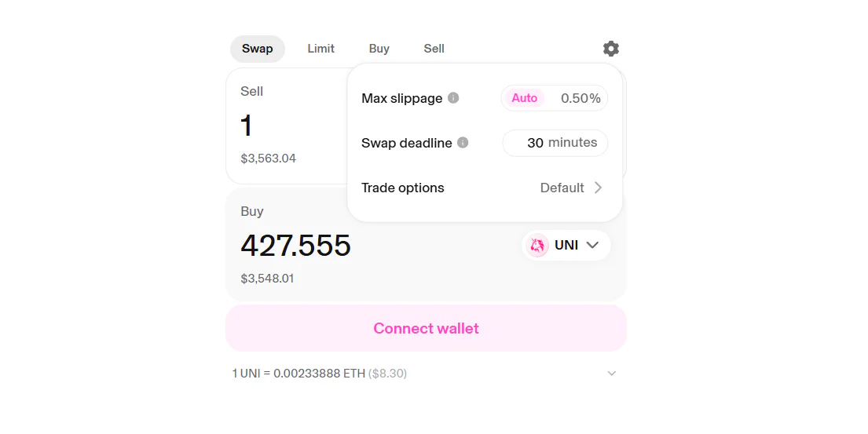The height and width of the screenshot is (434, 868).
Task: Switch to the Limit tab
Action: [x=320, y=49]
